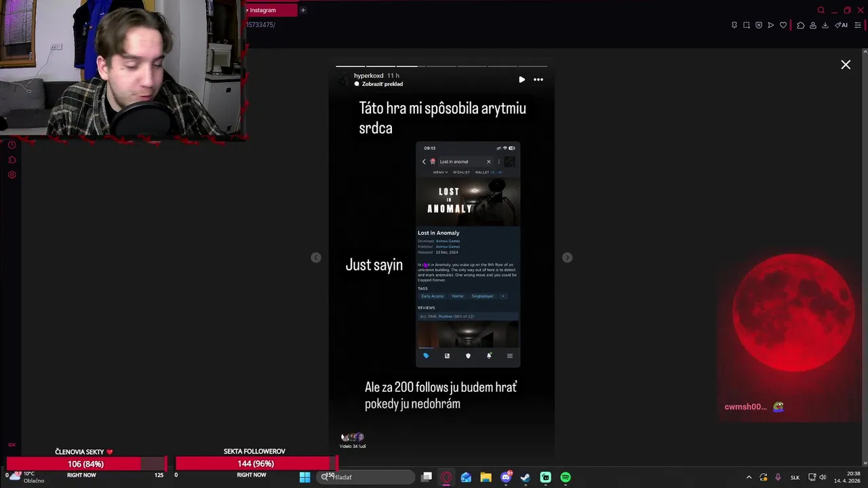Click the story text 'Just sayin'
The height and width of the screenshot is (488, 868).
point(374,265)
